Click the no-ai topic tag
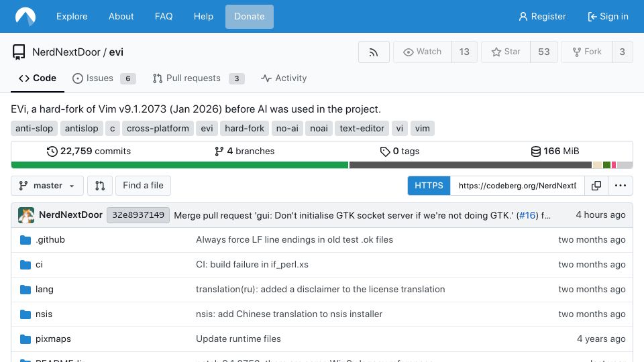Viewport: 644px width, 362px height. [x=287, y=129]
